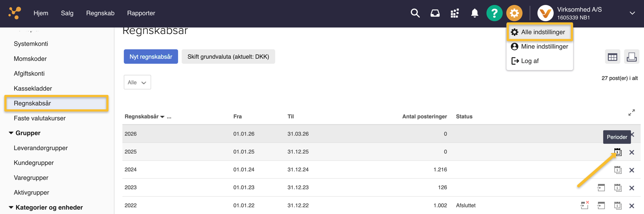
Task: Expand the Virksomhed A/S account menu
Action: coord(632,13)
